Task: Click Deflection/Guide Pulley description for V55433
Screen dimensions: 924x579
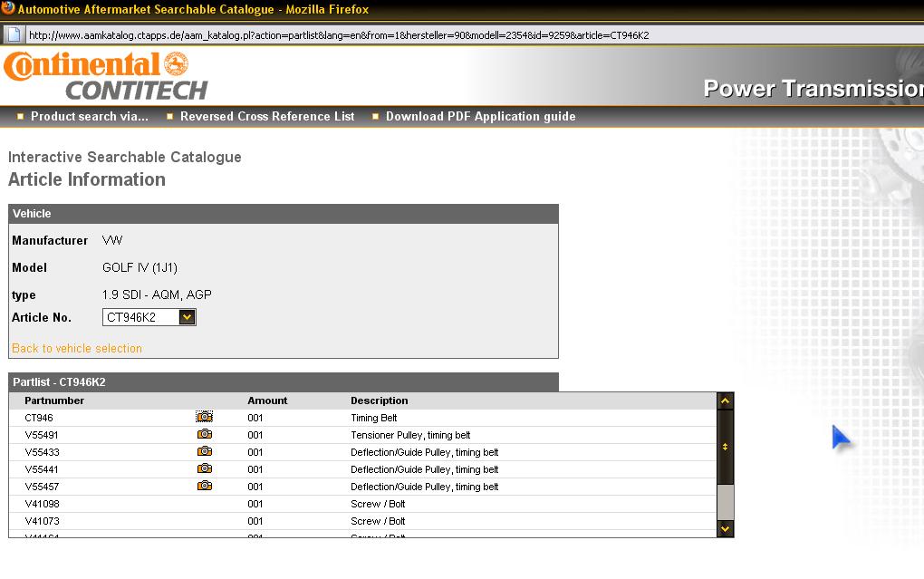Action: coord(424,452)
